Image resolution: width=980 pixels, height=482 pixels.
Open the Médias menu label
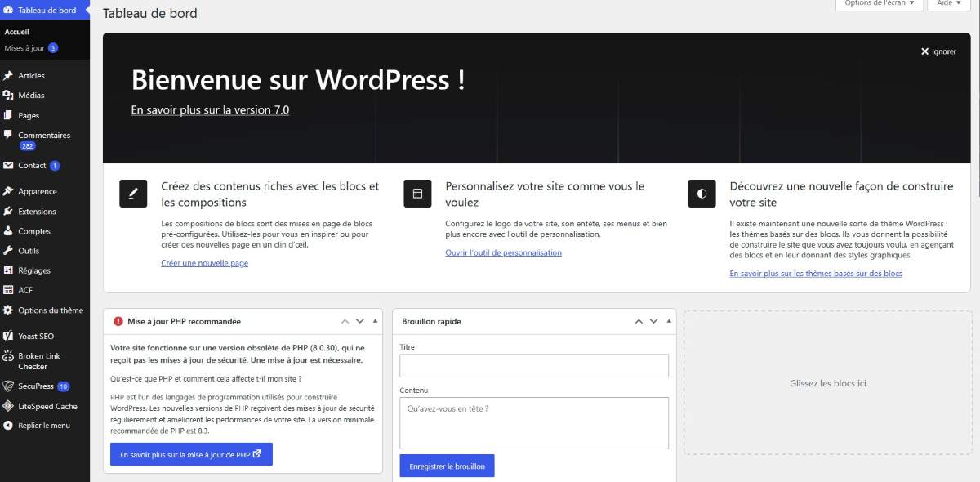pos(31,96)
